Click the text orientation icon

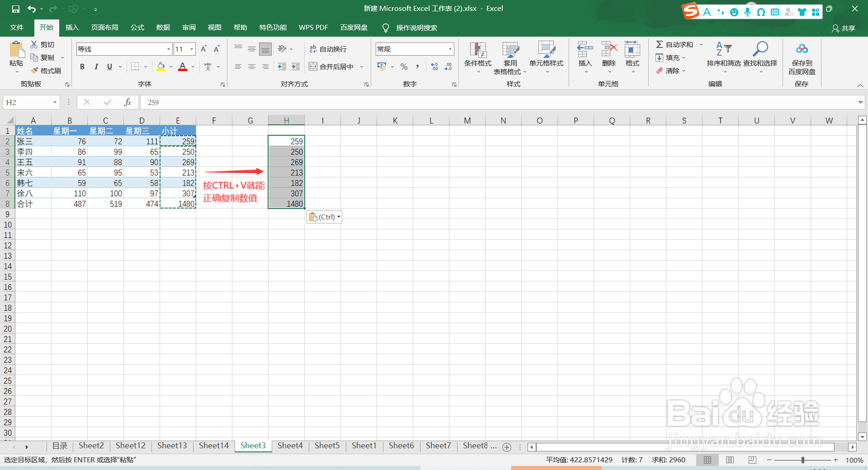282,49
